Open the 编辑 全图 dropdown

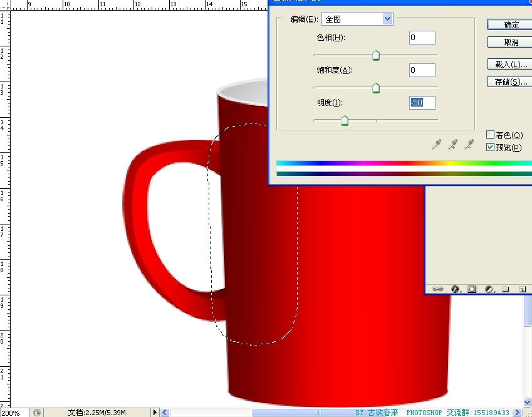357,19
